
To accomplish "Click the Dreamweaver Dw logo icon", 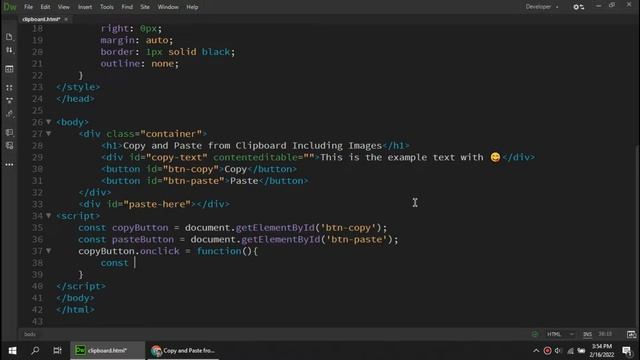I will tap(9, 7).
